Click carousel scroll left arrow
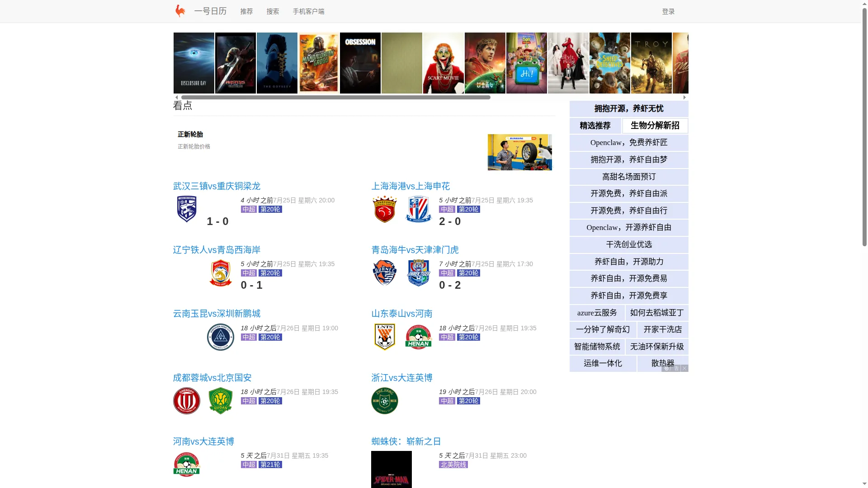The width and height of the screenshot is (868, 488). coord(176,97)
